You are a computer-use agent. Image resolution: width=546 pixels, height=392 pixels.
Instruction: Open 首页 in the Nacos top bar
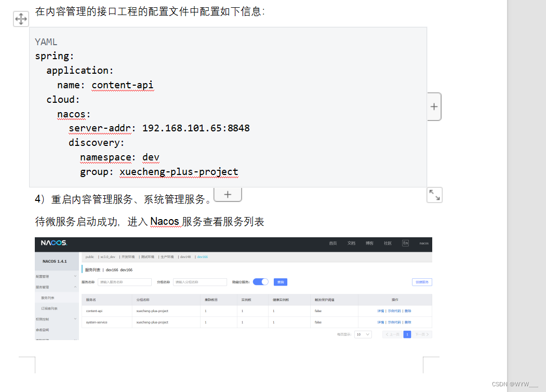pyautogui.click(x=333, y=243)
